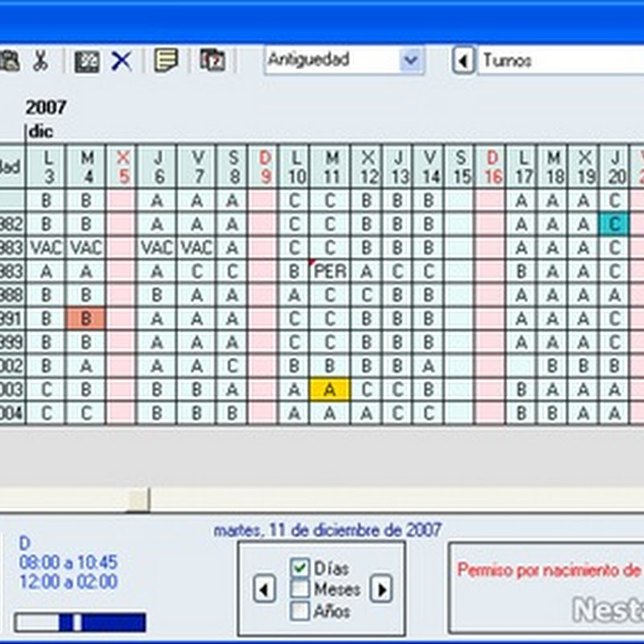644x644 pixels.
Task: Click the Turnos field
Action: pyautogui.click(x=560, y=60)
